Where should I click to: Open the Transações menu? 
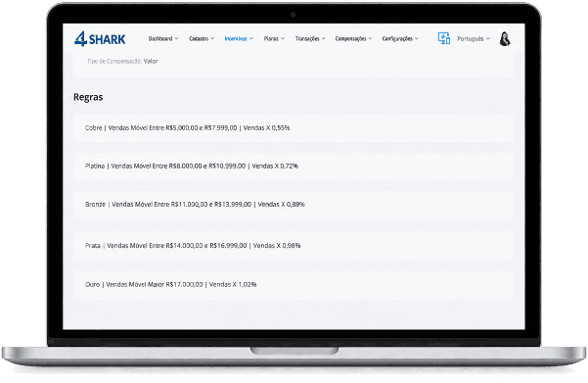click(x=310, y=38)
